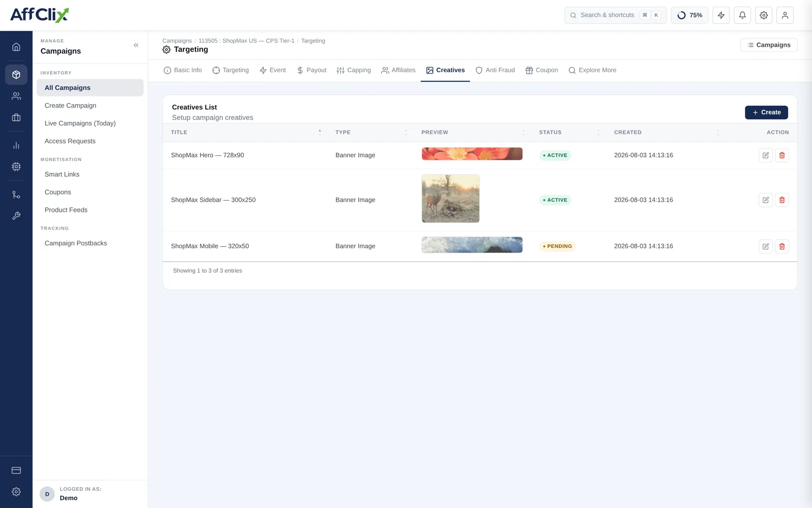Open the bar chart reports rail icon
This screenshot has width=812, height=508.
pyautogui.click(x=16, y=145)
